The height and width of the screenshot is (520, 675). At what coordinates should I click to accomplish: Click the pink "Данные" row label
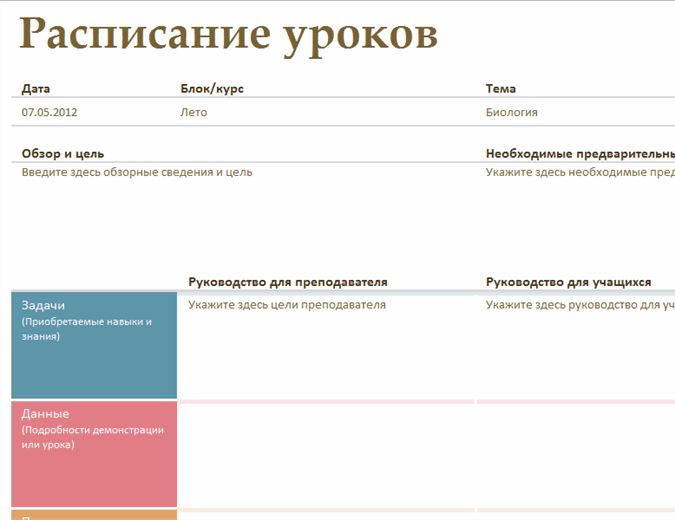pos(94,453)
